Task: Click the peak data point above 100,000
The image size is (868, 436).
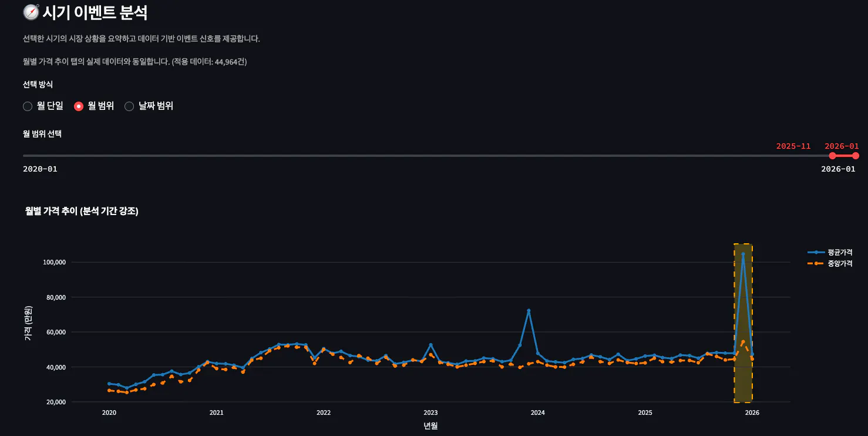Action: [743, 254]
